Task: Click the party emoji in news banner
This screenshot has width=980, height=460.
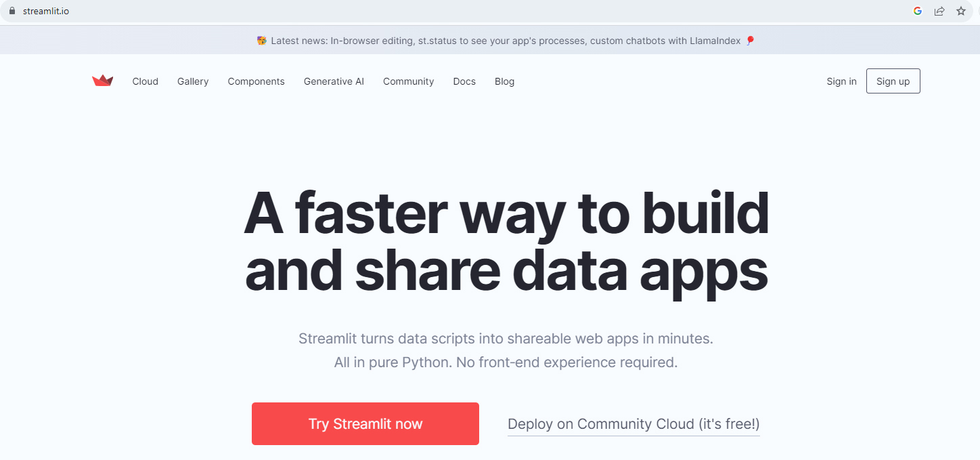Action: click(262, 41)
